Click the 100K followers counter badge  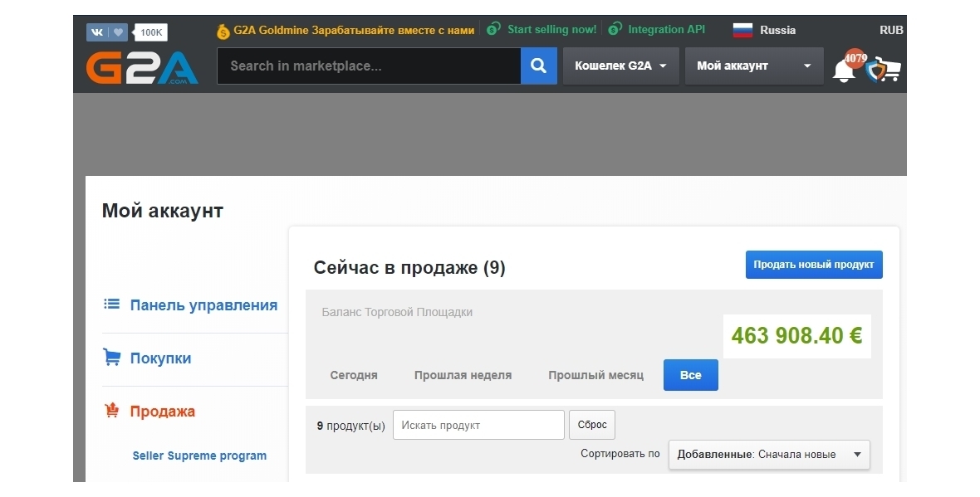click(x=150, y=32)
